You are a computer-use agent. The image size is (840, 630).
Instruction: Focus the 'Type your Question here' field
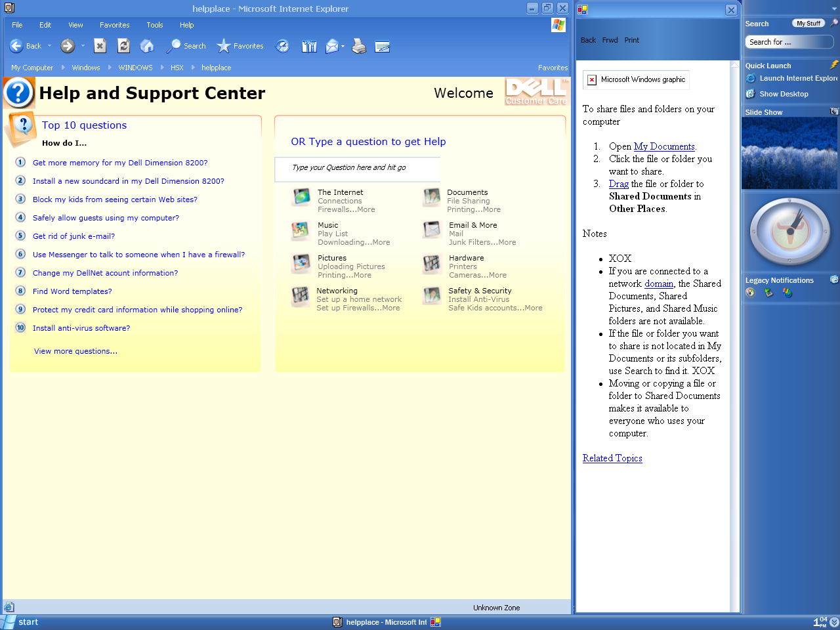point(358,168)
